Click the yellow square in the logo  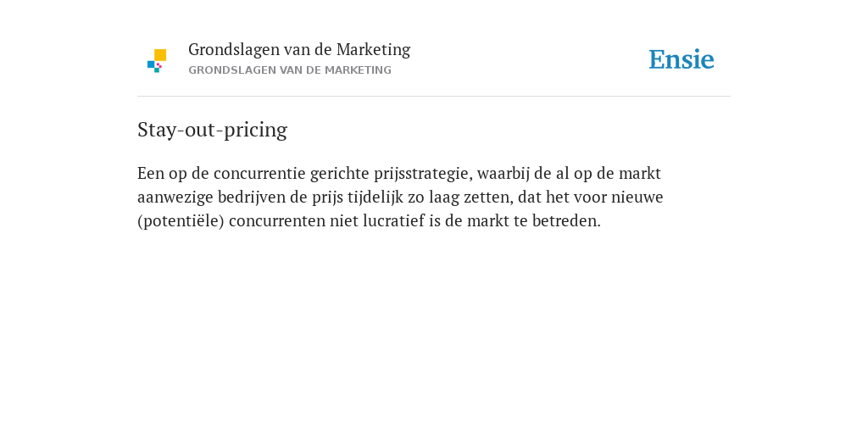pos(160,55)
